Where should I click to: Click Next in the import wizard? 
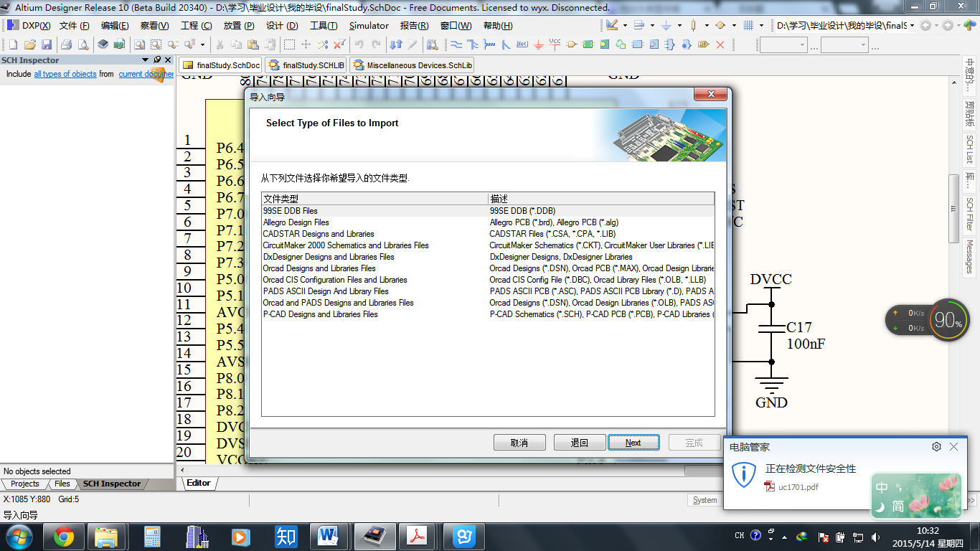pyautogui.click(x=633, y=443)
